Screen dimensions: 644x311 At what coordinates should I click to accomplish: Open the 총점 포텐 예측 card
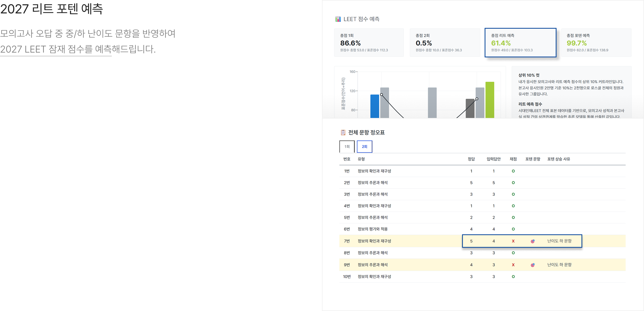(596, 43)
